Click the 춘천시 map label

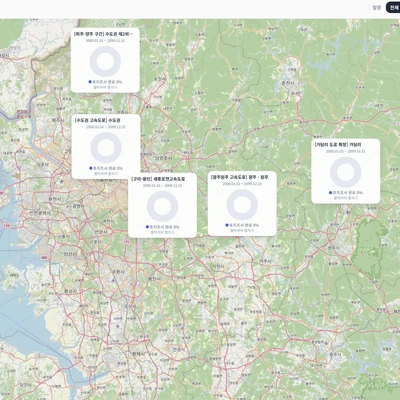[289, 82]
